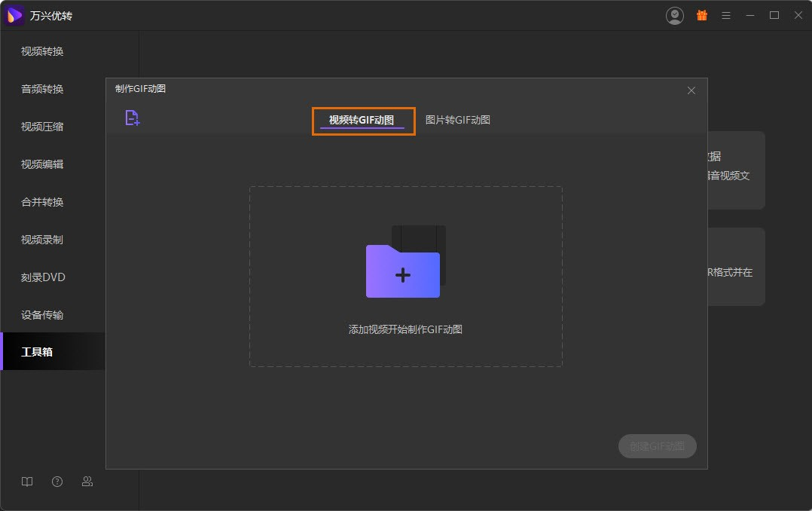Click the orange gift box icon

[x=702, y=15]
